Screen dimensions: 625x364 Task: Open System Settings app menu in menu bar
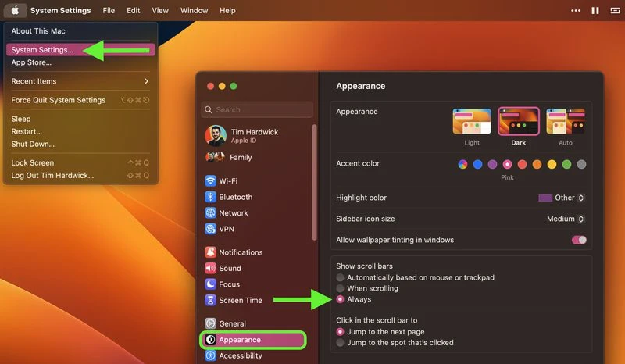[61, 10]
